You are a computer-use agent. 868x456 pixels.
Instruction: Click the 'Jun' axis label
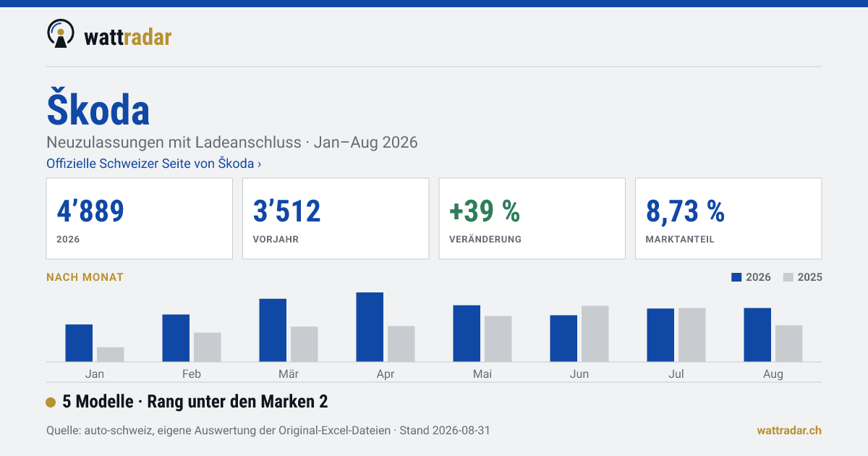point(579,374)
